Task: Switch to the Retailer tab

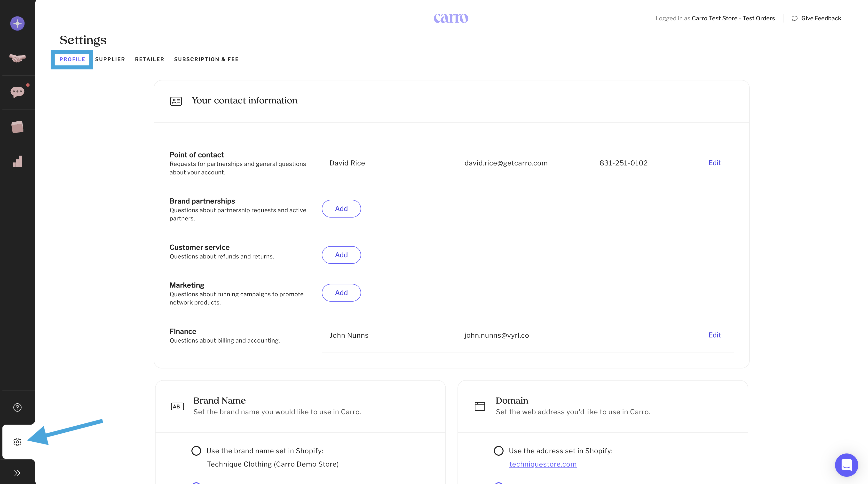Action: click(x=149, y=59)
